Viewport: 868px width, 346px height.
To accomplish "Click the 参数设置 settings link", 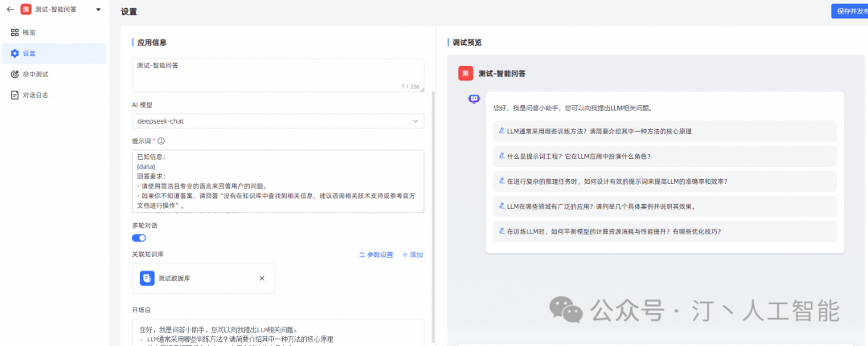I will 376,254.
